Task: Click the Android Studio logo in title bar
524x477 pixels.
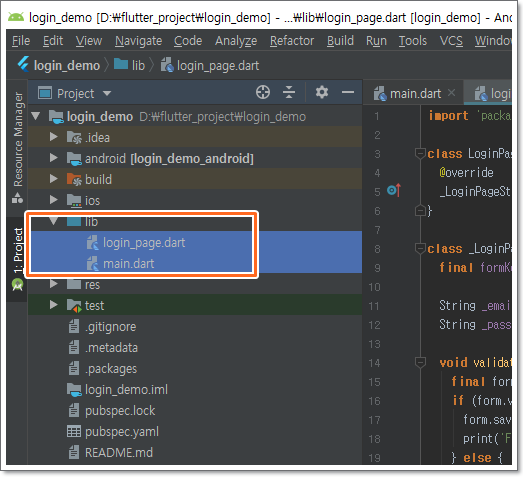Action: point(16,16)
